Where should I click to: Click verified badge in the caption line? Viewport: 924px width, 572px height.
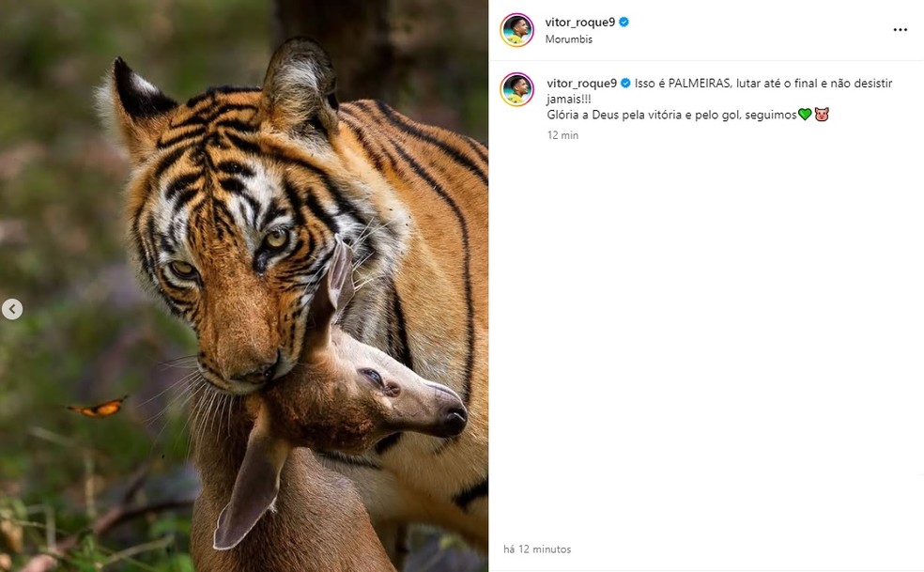624,84
